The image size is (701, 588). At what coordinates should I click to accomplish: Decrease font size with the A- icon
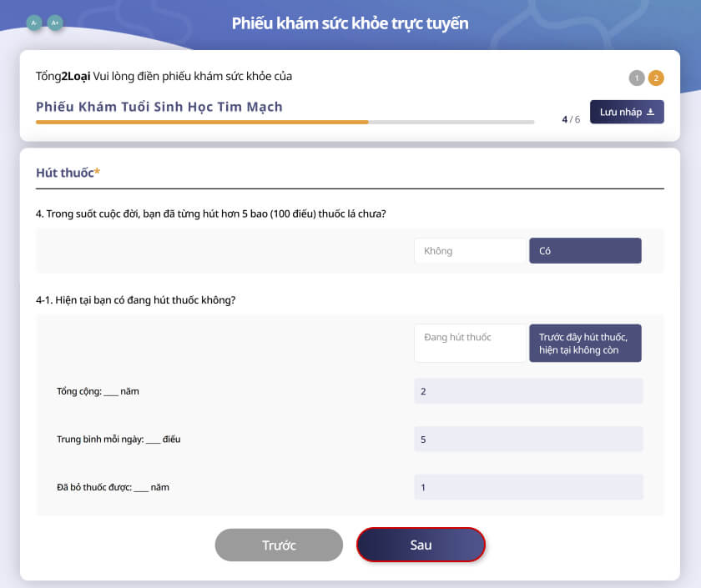click(34, 23)
